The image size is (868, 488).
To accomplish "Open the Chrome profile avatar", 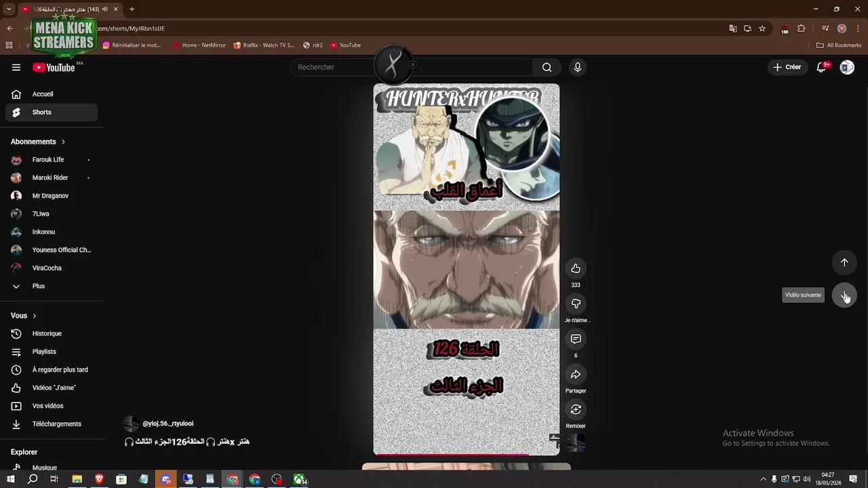I will click(x=842, y=28).
